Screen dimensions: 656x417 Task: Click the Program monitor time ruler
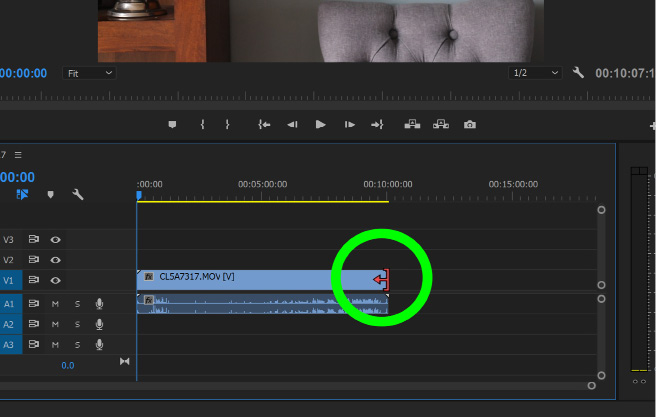(x=328, y=96)
